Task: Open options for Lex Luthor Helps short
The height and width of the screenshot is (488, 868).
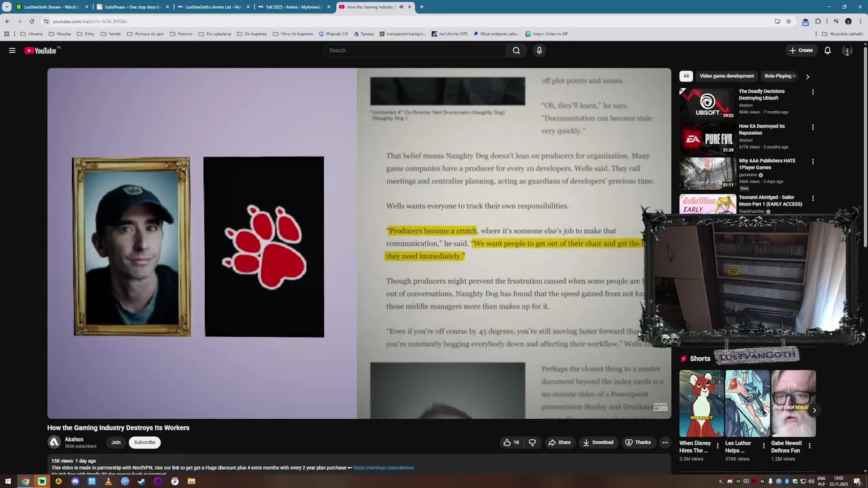Action: point(764,446)
